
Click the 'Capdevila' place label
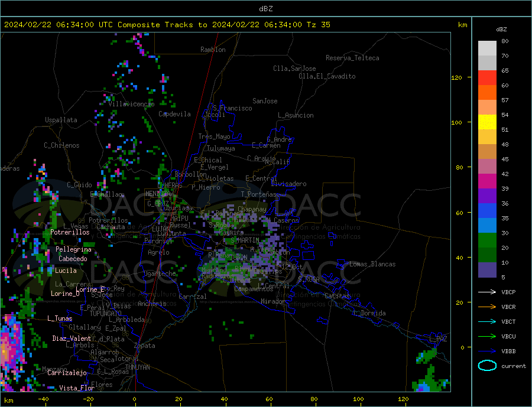click(x=174, y=114)
